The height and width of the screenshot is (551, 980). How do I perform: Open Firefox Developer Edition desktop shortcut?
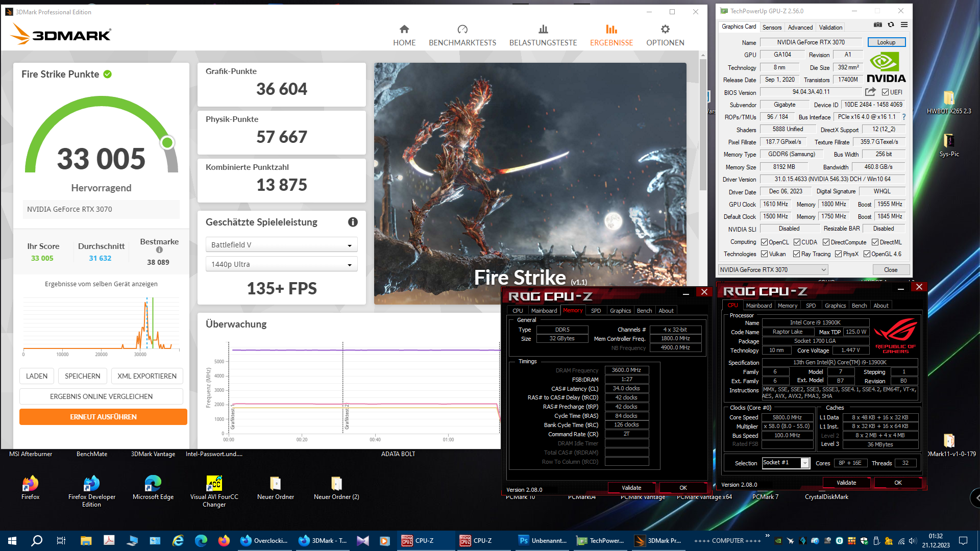(x=92, y=491)
